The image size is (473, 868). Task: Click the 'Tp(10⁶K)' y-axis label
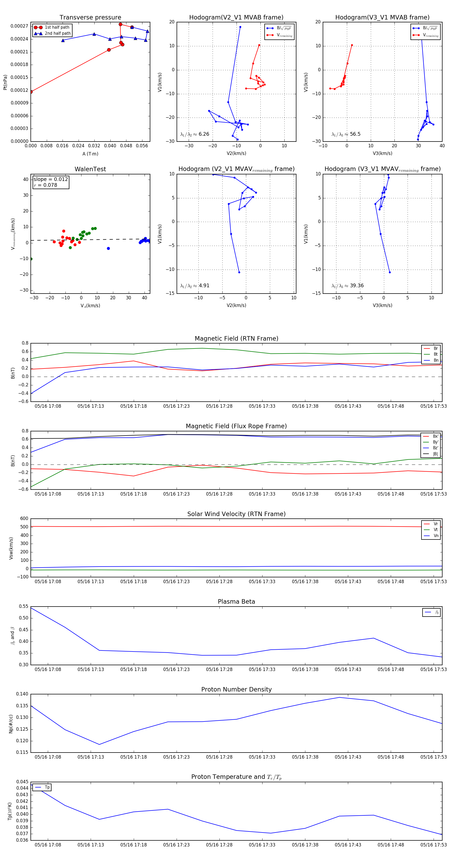coord(10,811)
